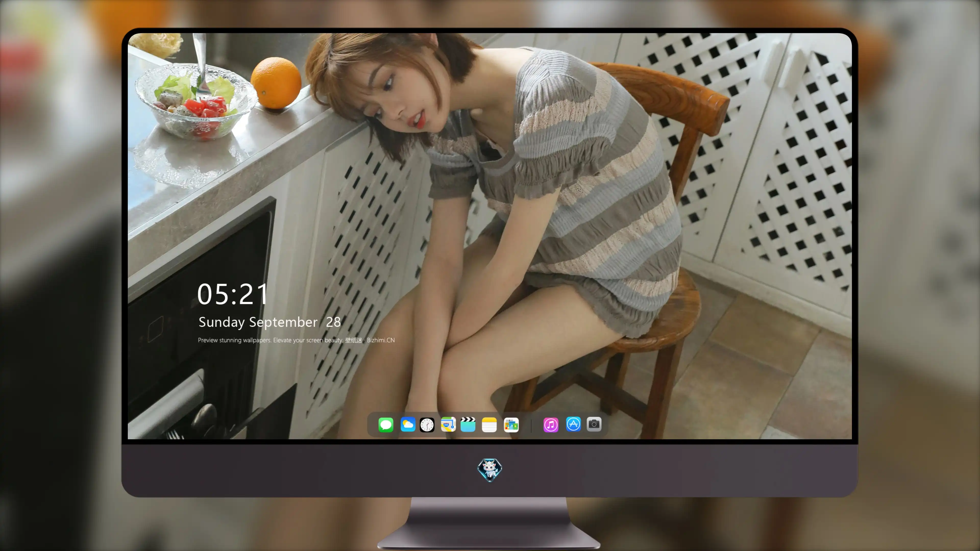Open the Camera app in the dock
Screen dimensions: 980x551
(x=594, y=424)
